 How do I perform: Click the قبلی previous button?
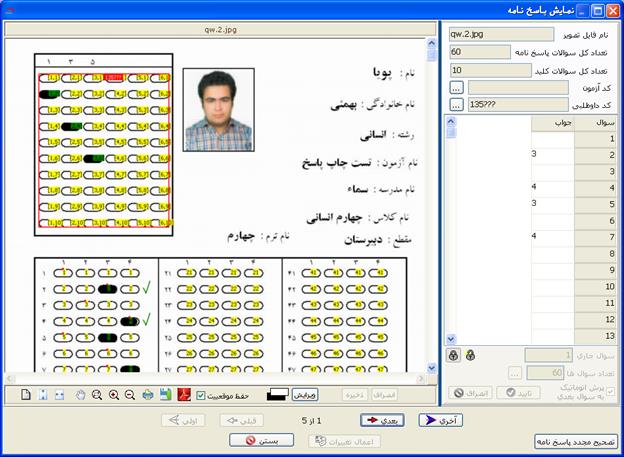[242, 420]
